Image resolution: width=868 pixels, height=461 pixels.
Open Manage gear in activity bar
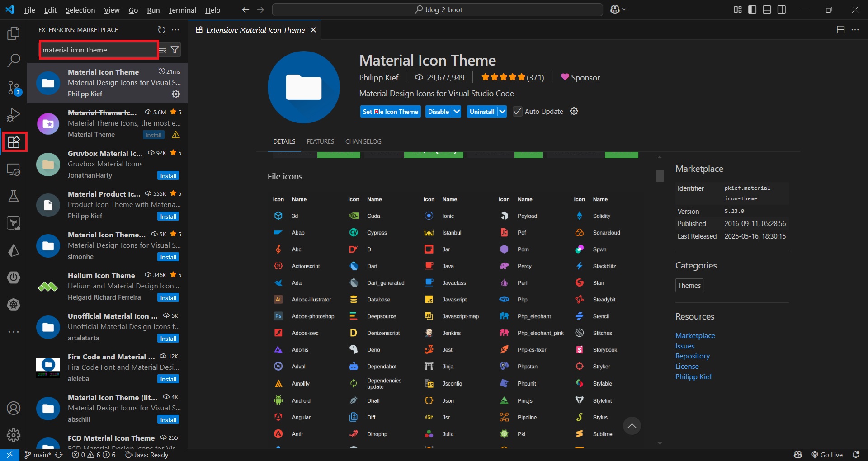[14, 435]
